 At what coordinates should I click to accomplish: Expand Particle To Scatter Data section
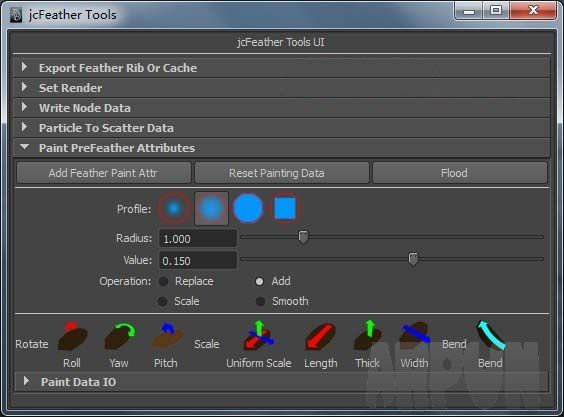(x=282, y=128)
